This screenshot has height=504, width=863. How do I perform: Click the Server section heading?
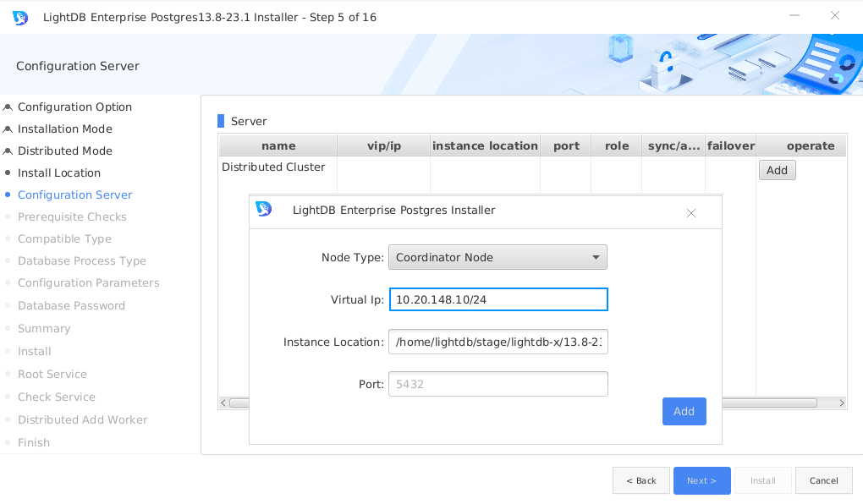pyautogui.click(x=249, y=121)
